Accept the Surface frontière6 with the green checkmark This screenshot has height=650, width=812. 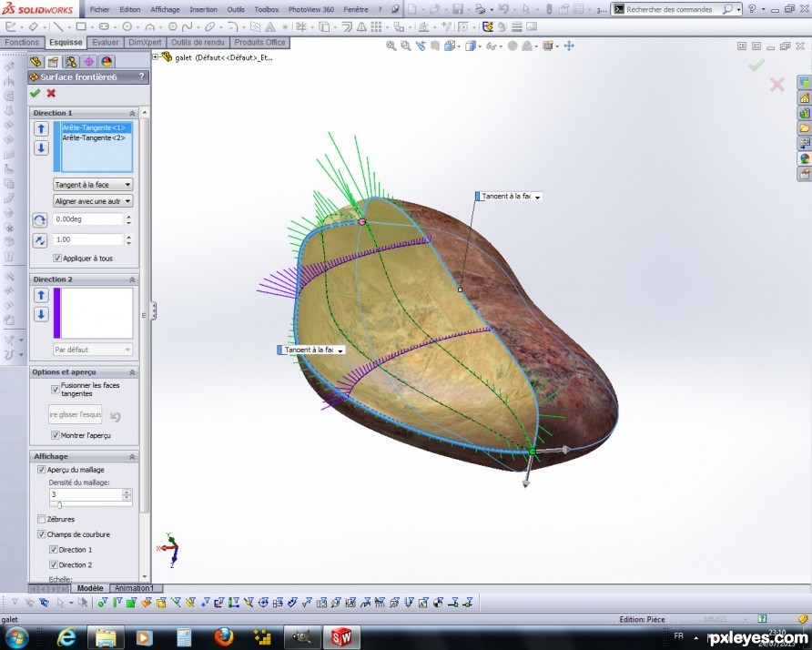tap(36, 93)
